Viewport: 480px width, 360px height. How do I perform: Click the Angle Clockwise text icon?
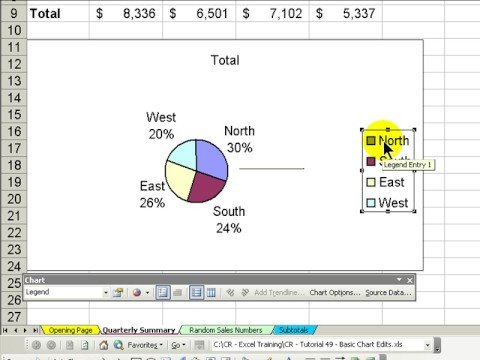tap(230, 293)
